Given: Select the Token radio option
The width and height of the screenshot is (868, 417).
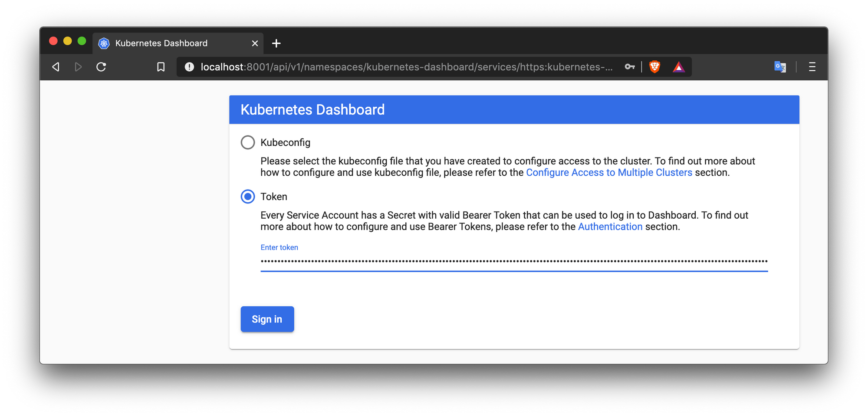Looking at the screenshot, I should [248, 197].
